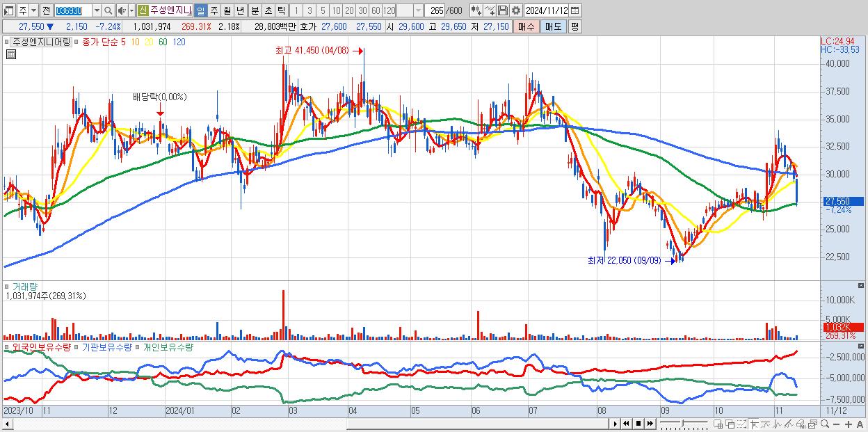868x432 pixels.
Task: Click the chart zoom slider at bottom
Action: pos(684,424)
